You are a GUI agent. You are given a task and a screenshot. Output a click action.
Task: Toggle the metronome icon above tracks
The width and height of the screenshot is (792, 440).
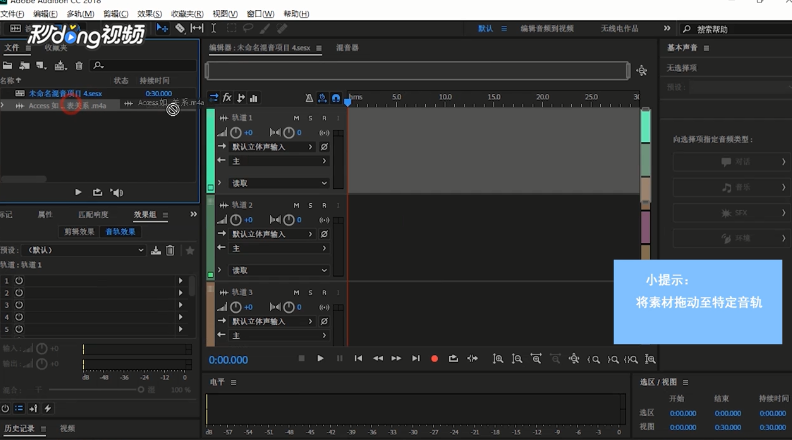pyautogui.click(x=309, y=98)
